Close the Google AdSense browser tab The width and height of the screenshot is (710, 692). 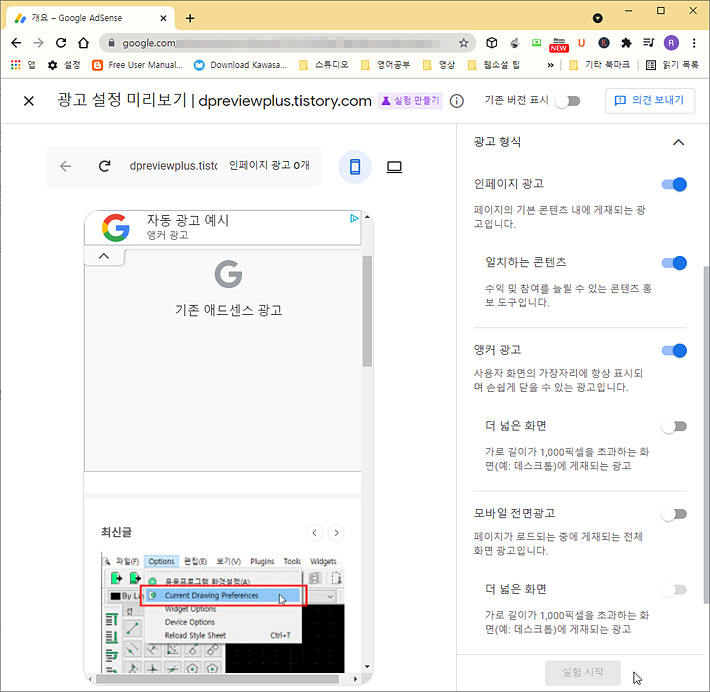coord(163,18)
